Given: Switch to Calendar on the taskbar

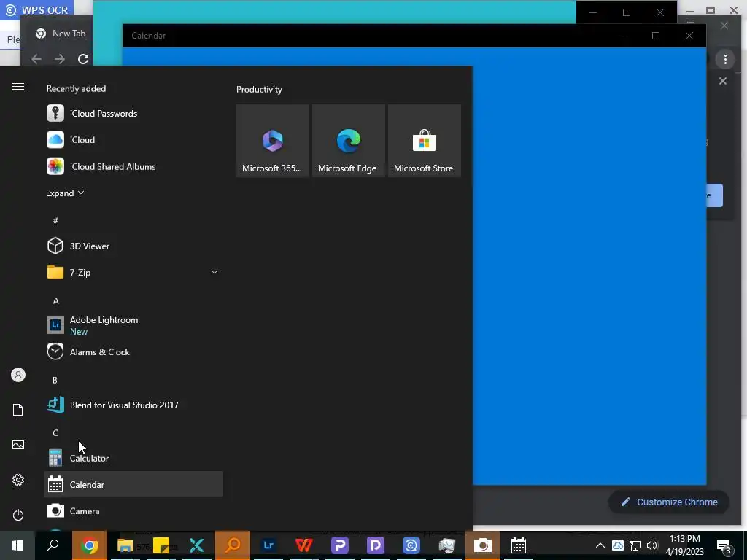Looking at the screenshot, I should tap(519, 545).
